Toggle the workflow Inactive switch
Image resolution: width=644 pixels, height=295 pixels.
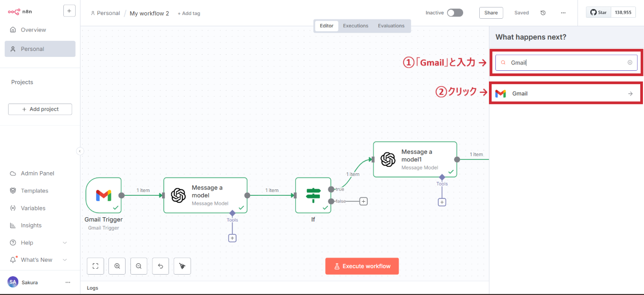point(455,13)
